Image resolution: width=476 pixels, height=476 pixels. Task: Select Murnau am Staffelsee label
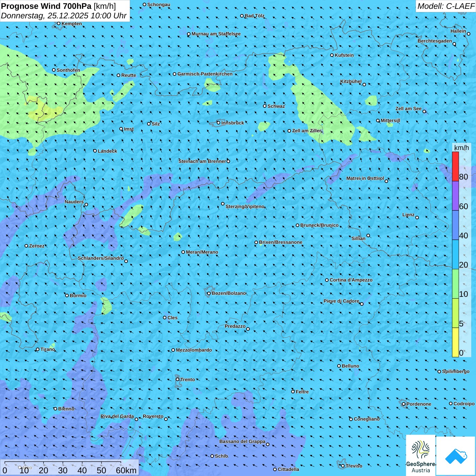coord(216,34)
